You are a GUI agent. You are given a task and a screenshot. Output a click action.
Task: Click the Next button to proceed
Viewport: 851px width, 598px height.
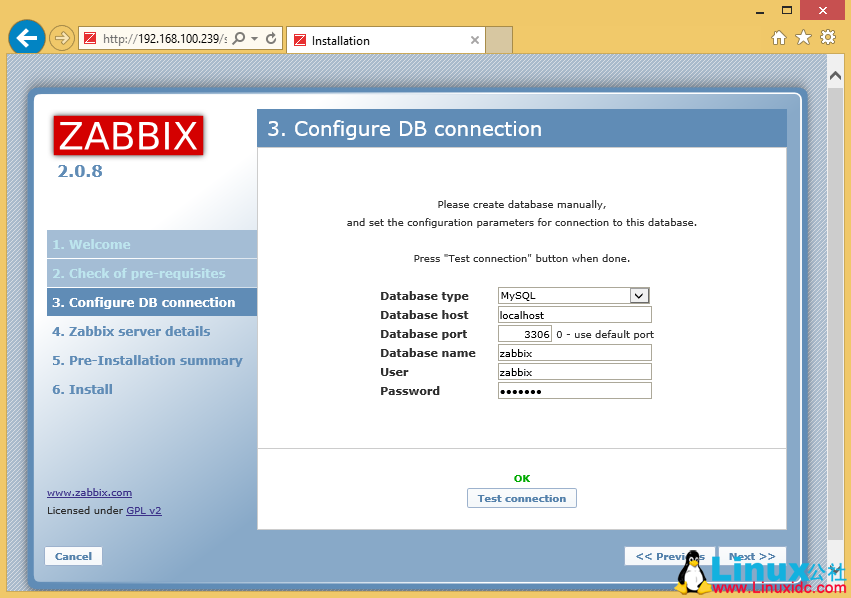[x=752, y=556]
